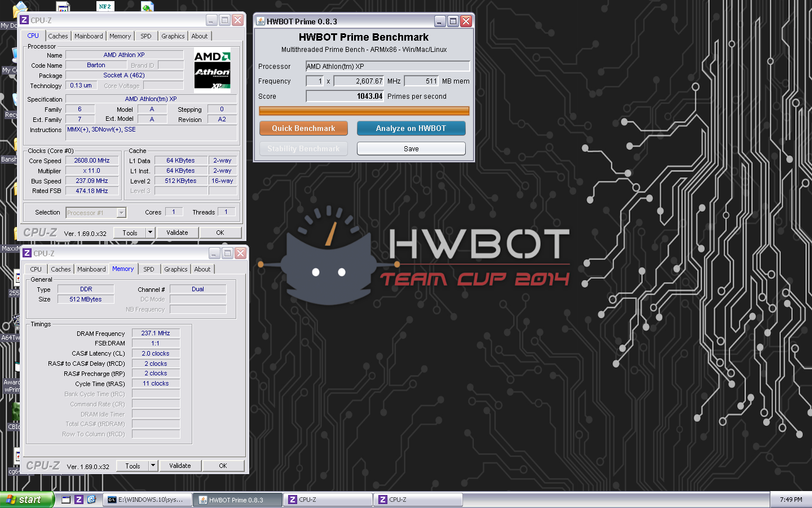The width and height of the screenshot is (812, 508).
Task: Click the HWBOT Prime title bar icon
Action: click(x=261, y=21)
